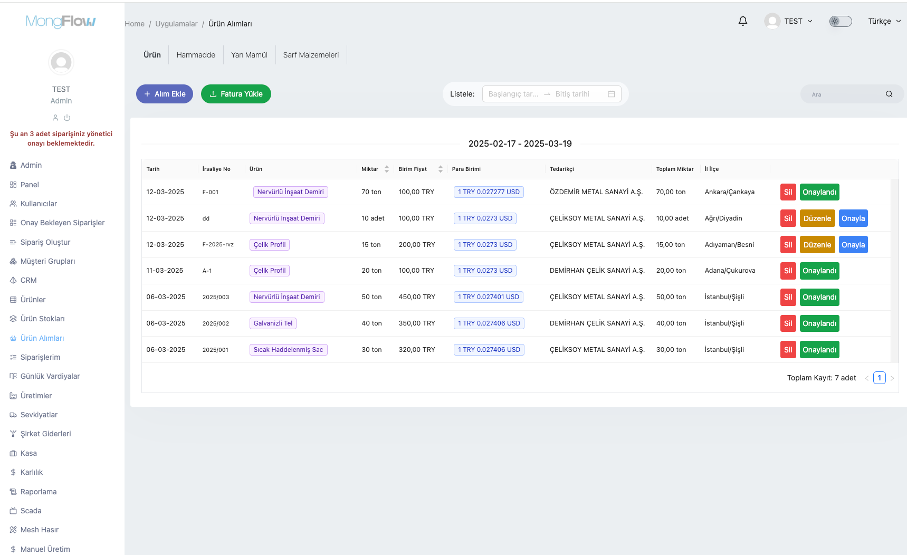Click the Panel sidebar icon
Screen dimensions: 908x556
tap(13, 184)
